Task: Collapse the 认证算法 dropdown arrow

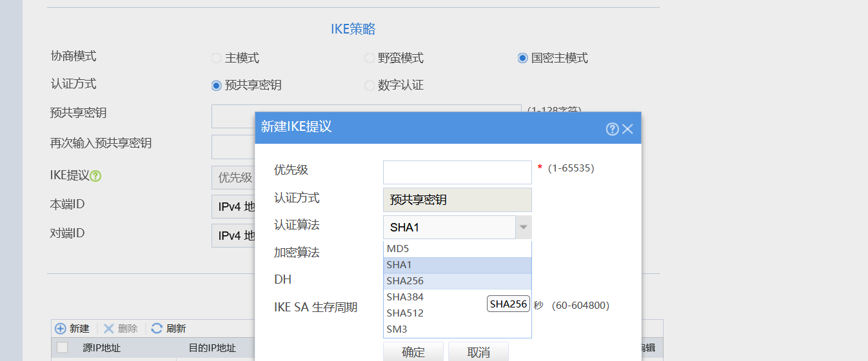Action: coord(523,227)
